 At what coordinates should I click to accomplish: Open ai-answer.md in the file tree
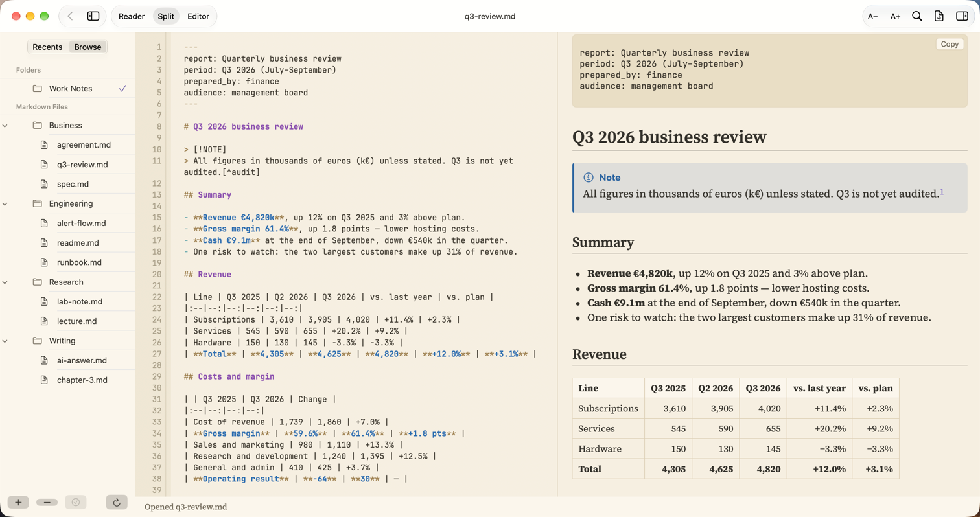[x=82, y=360]
